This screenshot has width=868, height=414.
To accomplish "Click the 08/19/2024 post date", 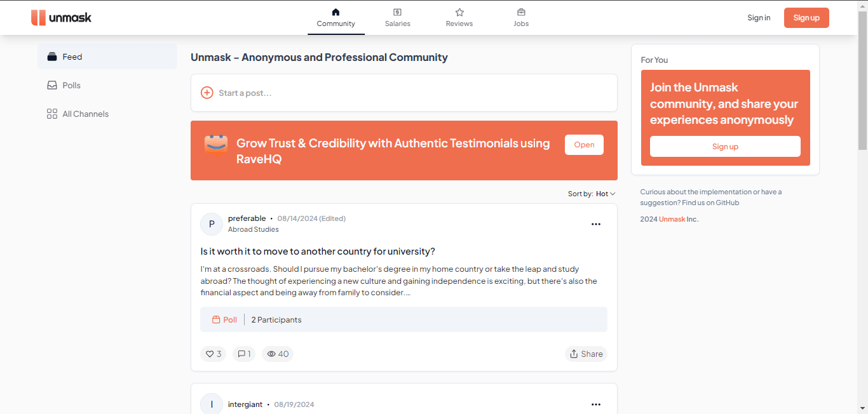I will [x=294, y=404].
